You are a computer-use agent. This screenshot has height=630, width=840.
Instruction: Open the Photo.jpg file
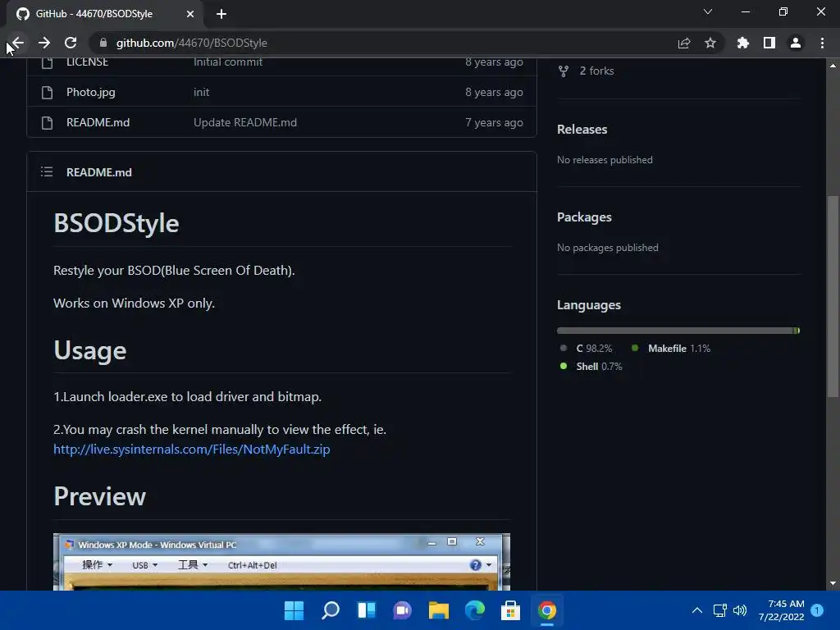[90, 92]
